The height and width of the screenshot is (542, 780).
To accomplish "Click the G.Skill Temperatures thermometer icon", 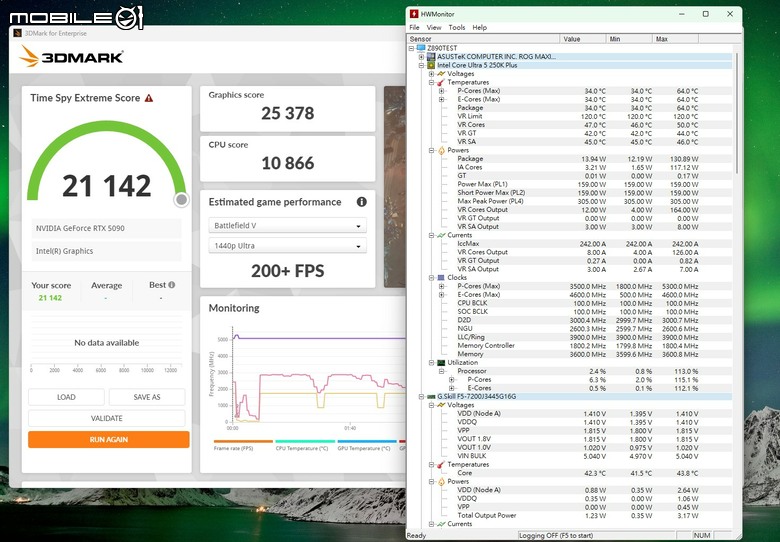I will tap(441, 464).
